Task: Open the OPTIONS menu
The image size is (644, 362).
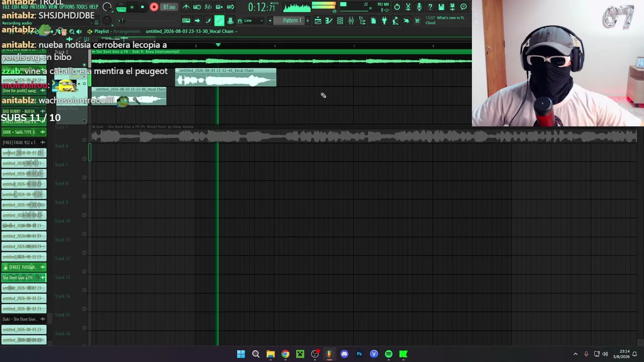Action: pyautogui.click(x=67, y=7)
